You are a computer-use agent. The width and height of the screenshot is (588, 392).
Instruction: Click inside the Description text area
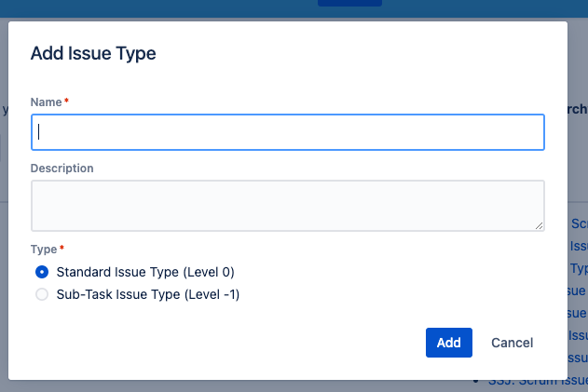coord(288,206)
